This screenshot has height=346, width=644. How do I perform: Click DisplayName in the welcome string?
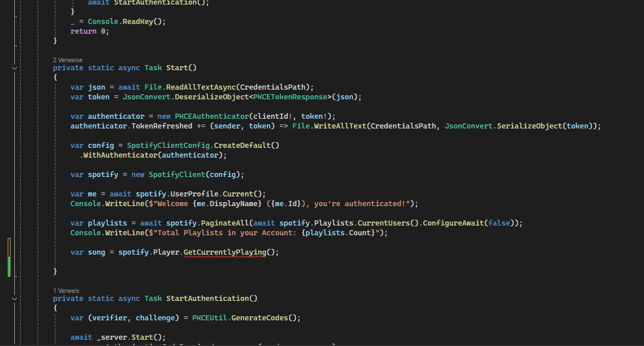tap(234, 204)
